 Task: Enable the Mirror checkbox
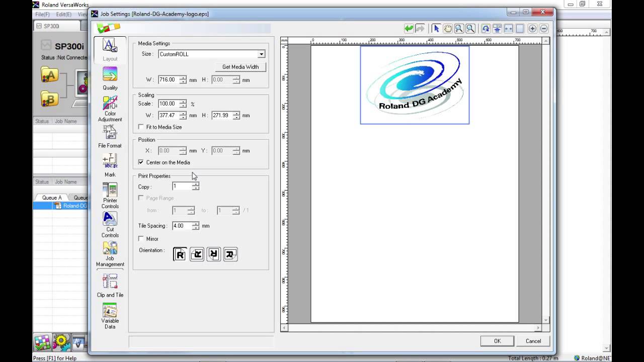click(141, 239)
